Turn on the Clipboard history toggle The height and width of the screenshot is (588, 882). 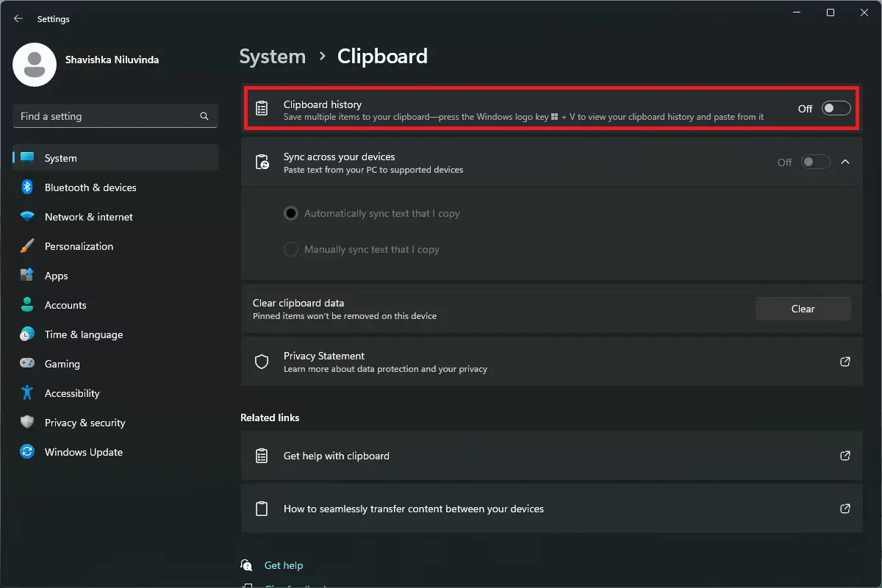(x=836, y=109)
